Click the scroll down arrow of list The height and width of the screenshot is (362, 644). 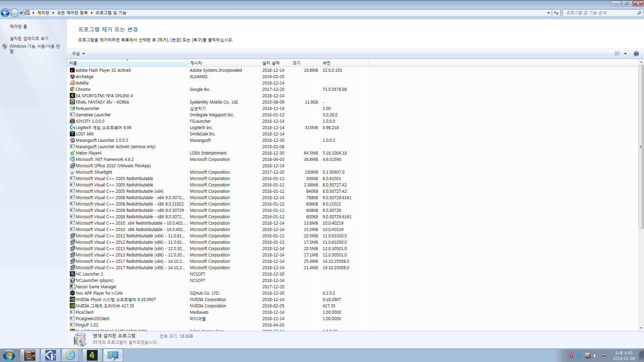tap(641, 328)
